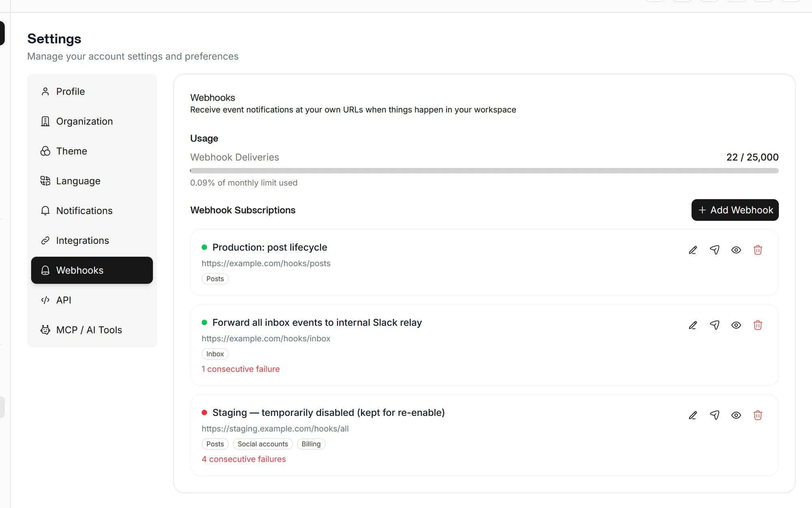Send test for Production: post lifecycle webhook
Viewport: 812px width, 508px height.
715,250
